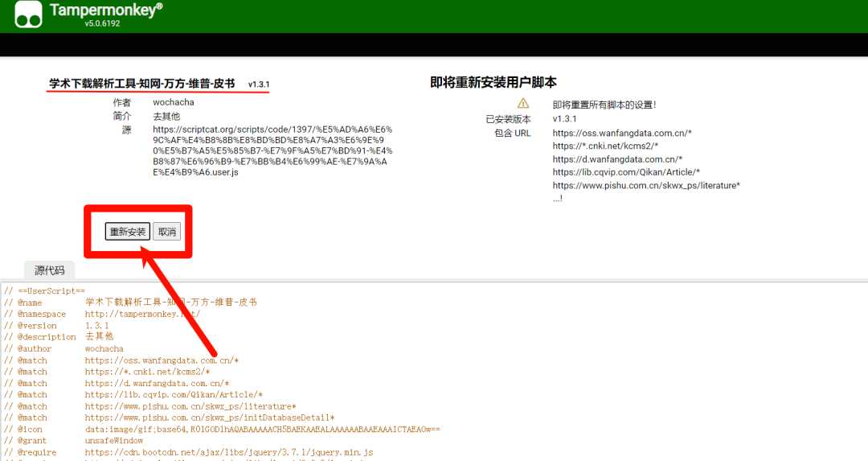This screenshot has height=461, width=868.
Task: Click the @match lib.cqvip.com code line
Action: click(x=133, y=394)
